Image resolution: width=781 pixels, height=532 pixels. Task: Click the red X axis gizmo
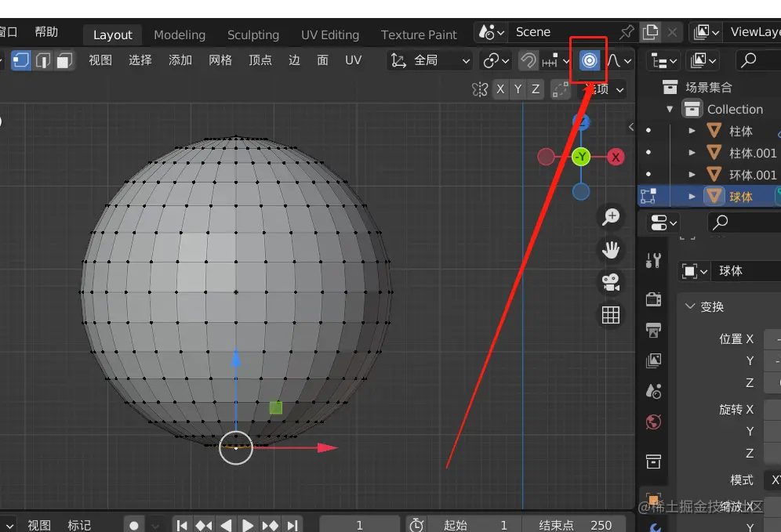616,157
